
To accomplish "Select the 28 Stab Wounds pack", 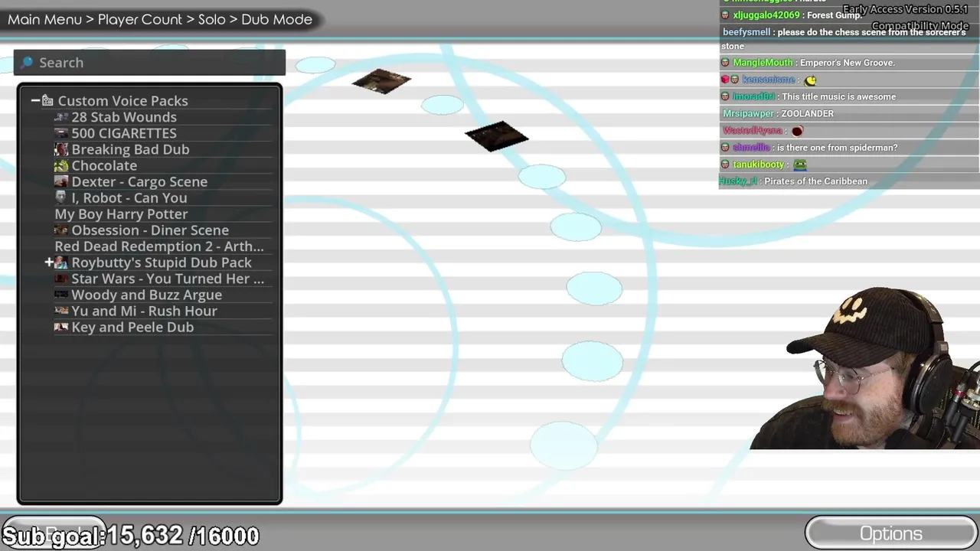I will tap(124, 117).
